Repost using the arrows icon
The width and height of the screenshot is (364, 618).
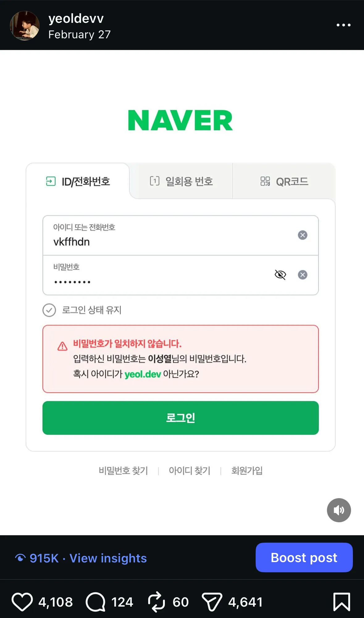[156, 602]
